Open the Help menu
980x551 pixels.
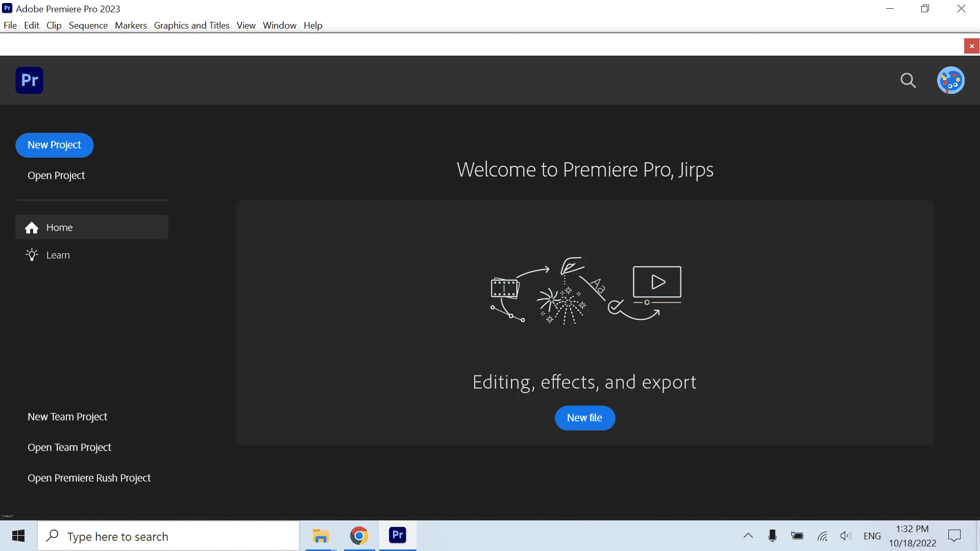(313, 26)
